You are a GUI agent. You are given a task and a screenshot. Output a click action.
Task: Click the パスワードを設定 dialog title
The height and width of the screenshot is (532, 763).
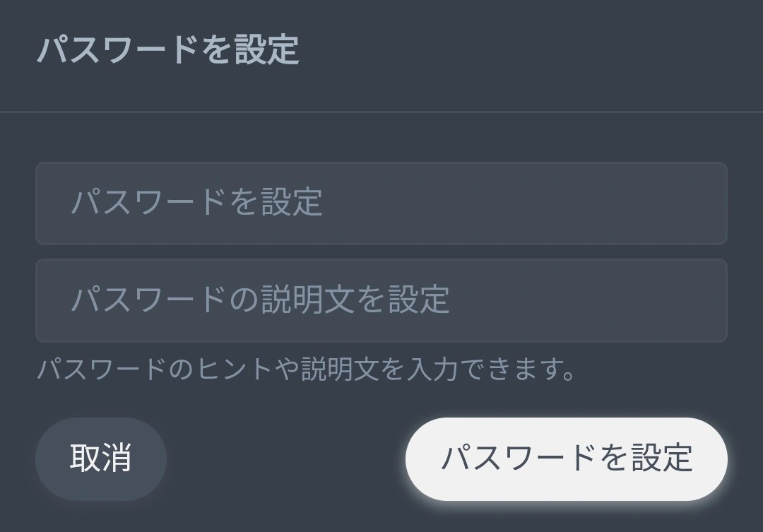pos(168,51)
